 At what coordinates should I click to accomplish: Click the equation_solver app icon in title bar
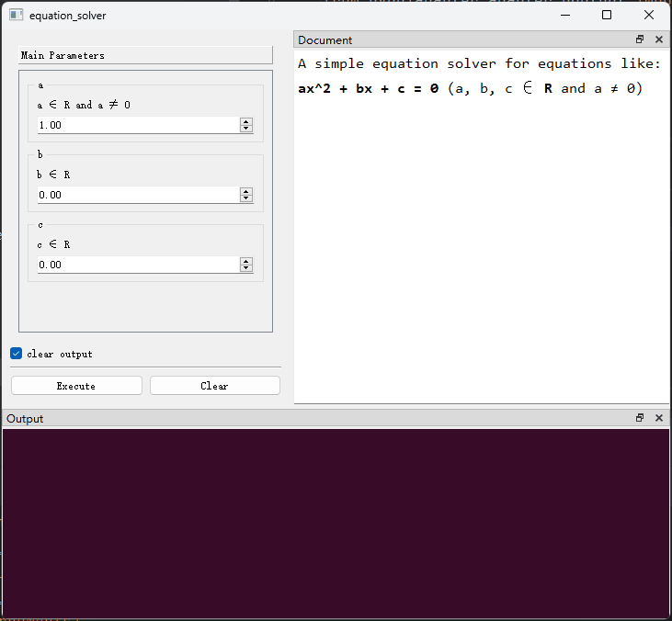tap(16, 16)
